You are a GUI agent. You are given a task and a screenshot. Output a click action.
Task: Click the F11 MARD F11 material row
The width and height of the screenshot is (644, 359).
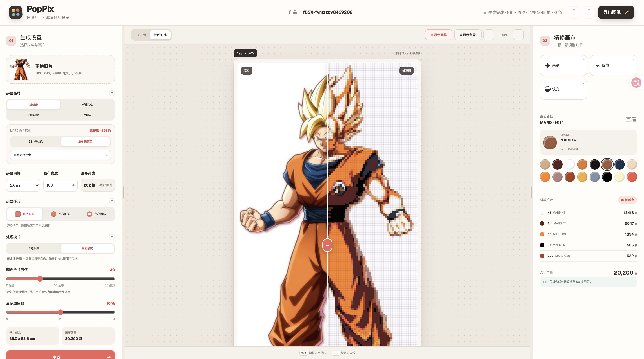tap(588, 223)
